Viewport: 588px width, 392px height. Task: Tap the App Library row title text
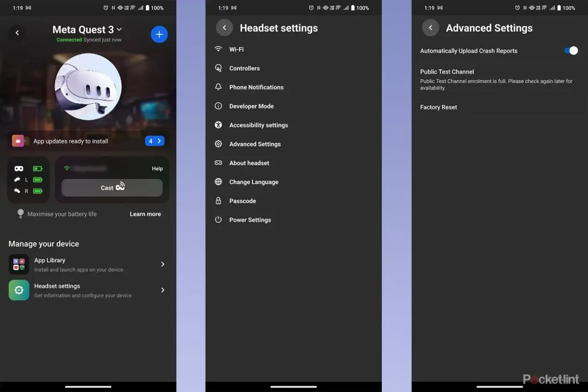pyautogui.click(x=49, y=260)
